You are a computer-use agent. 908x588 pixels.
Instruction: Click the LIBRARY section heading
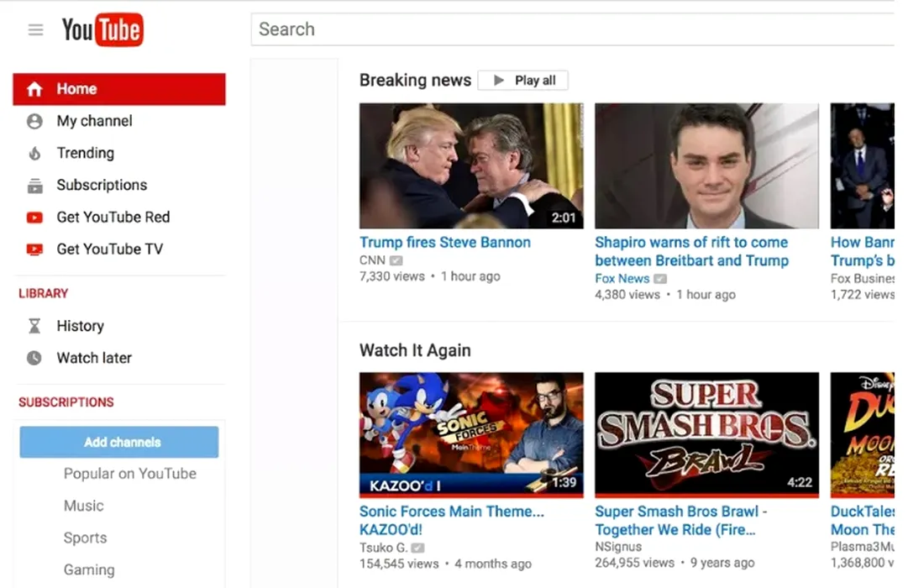44,294
